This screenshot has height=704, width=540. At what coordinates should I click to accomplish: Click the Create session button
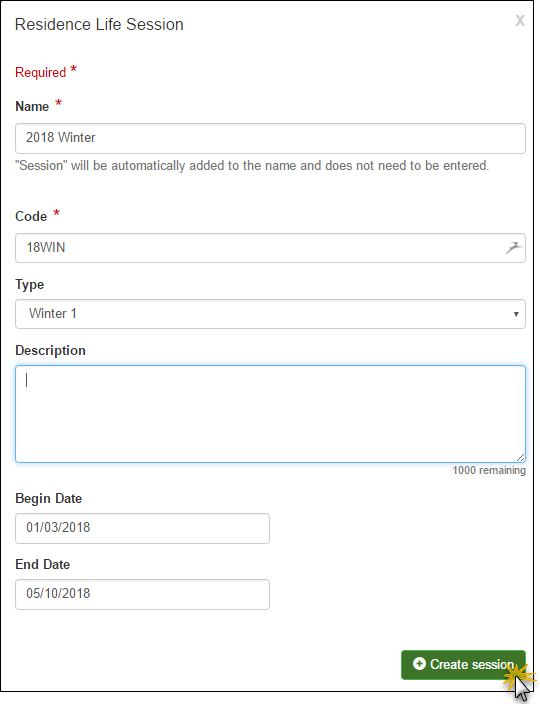point(463,664)
